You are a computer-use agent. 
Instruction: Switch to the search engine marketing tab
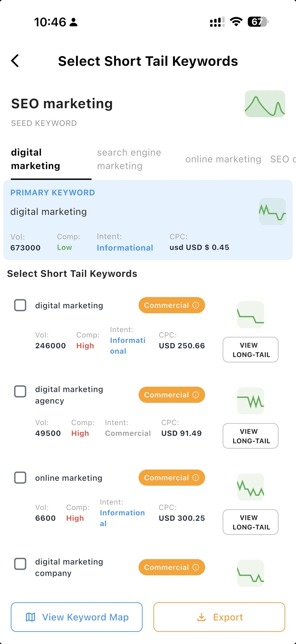(129, 159)
